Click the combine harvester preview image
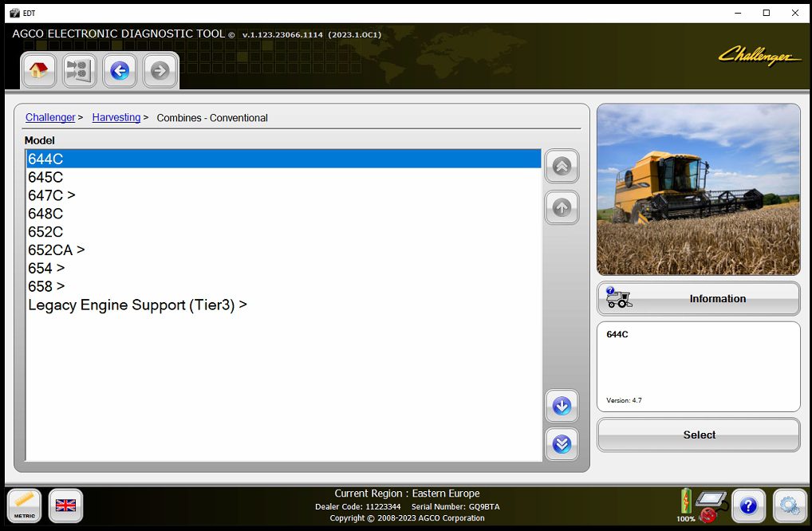 698,189
